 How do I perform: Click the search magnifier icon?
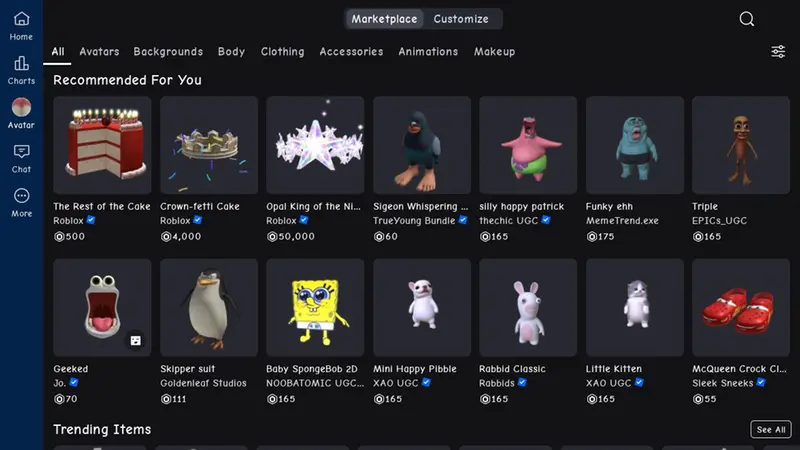click(746, 19)
